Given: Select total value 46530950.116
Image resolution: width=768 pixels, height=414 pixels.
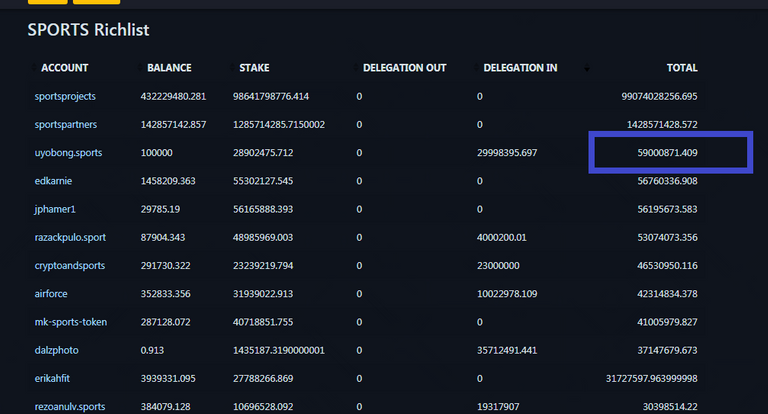Looking at the screenshot, I should pyautogui.click(x=667, y=266).
